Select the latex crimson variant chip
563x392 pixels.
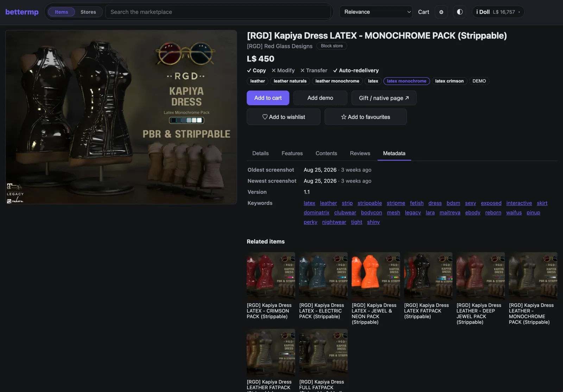pyautogui.click(x=449, y=81)
